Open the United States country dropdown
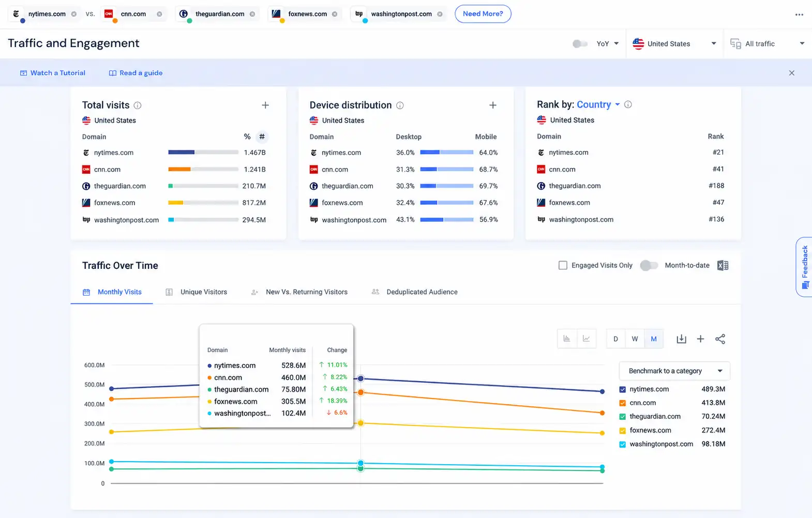 point(674,44)
